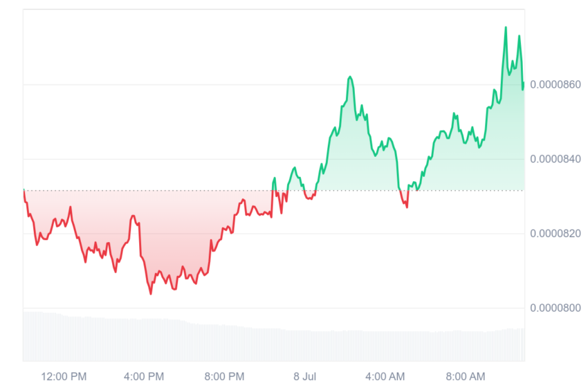Click the volume bars at right edge
The image size is (588, 392).
coord(515,345)
